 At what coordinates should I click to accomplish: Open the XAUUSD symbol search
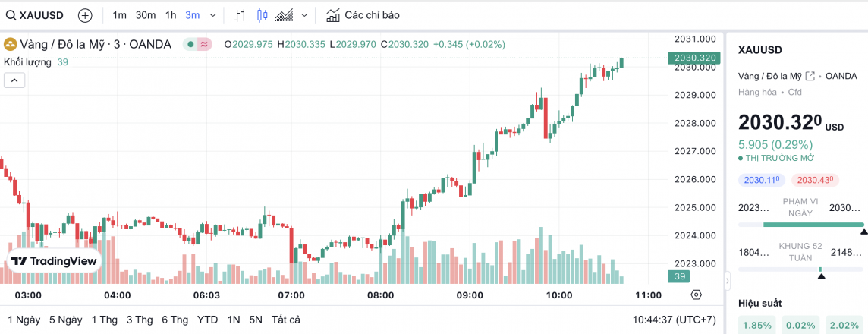pyautogui.click(x=36, y=15)
